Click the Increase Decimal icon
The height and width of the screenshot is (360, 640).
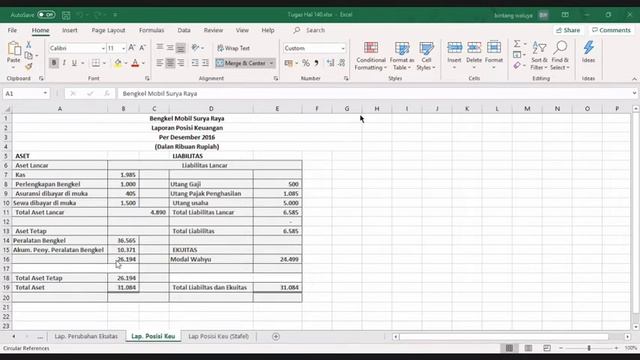(x=330, y=63)
